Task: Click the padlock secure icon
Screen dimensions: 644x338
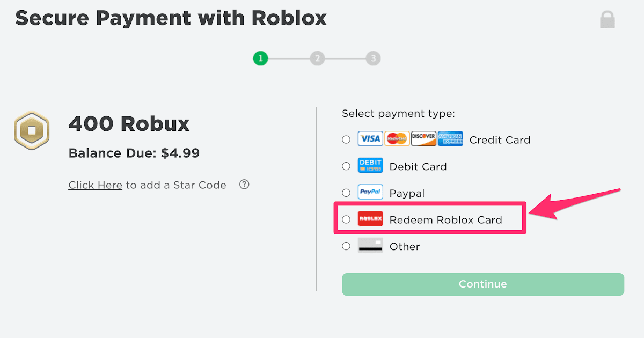Action: click(x=608, y=19)
